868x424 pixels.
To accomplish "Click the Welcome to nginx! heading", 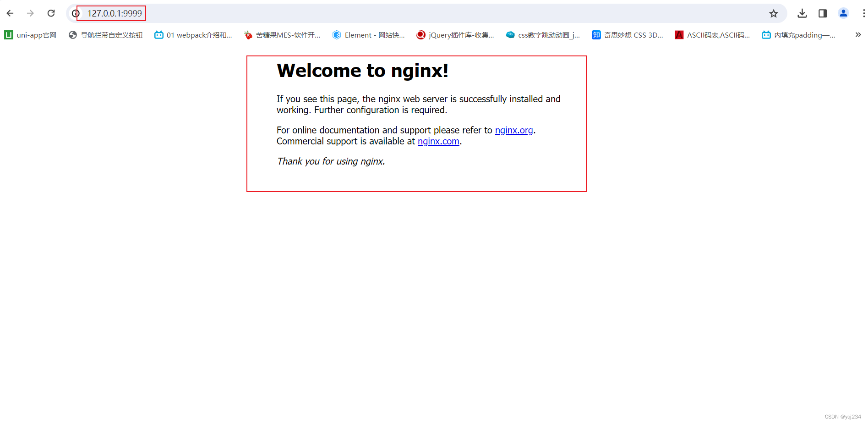I will coord(362,71).
